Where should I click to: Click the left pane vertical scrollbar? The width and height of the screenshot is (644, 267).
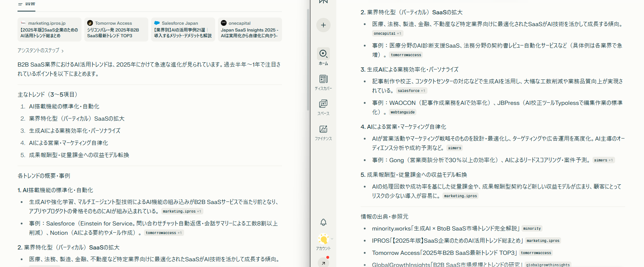coord(308,59)
